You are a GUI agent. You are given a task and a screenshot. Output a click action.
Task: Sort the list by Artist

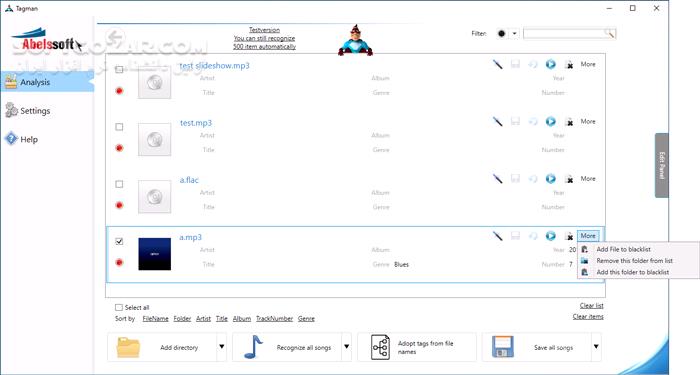[x=203, y=319]
